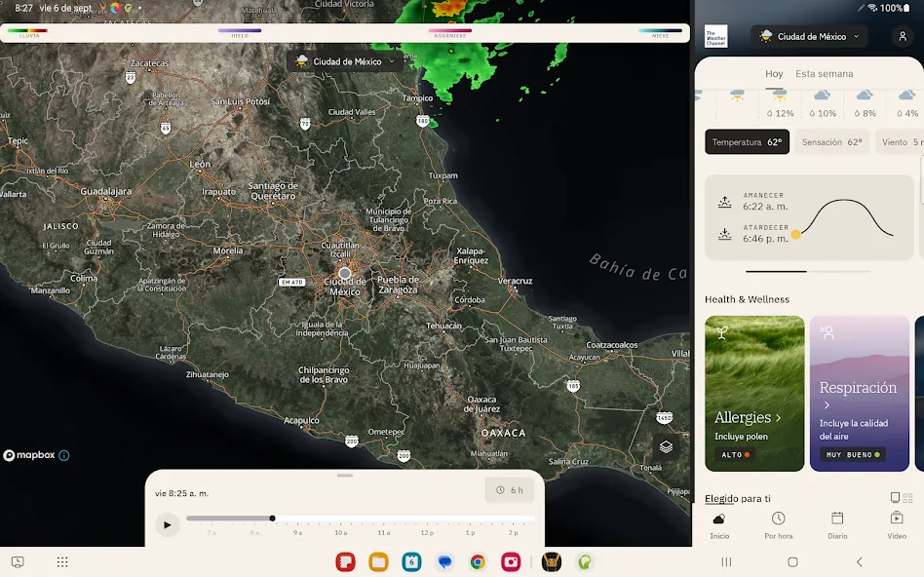Image resolution: width=924 pixels, height=577 pixels.
Task: Expand Ciudad de México dropdown on map
Action: coord(346,61)
